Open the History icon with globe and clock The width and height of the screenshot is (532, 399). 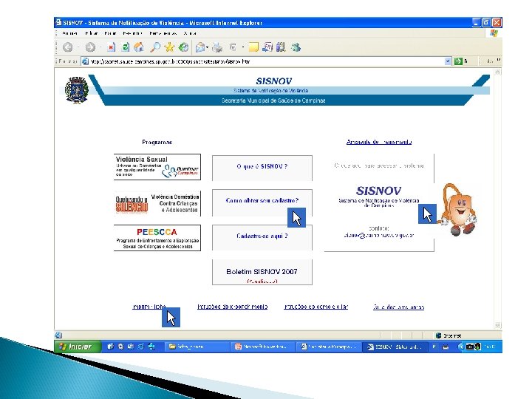[183, 47]
